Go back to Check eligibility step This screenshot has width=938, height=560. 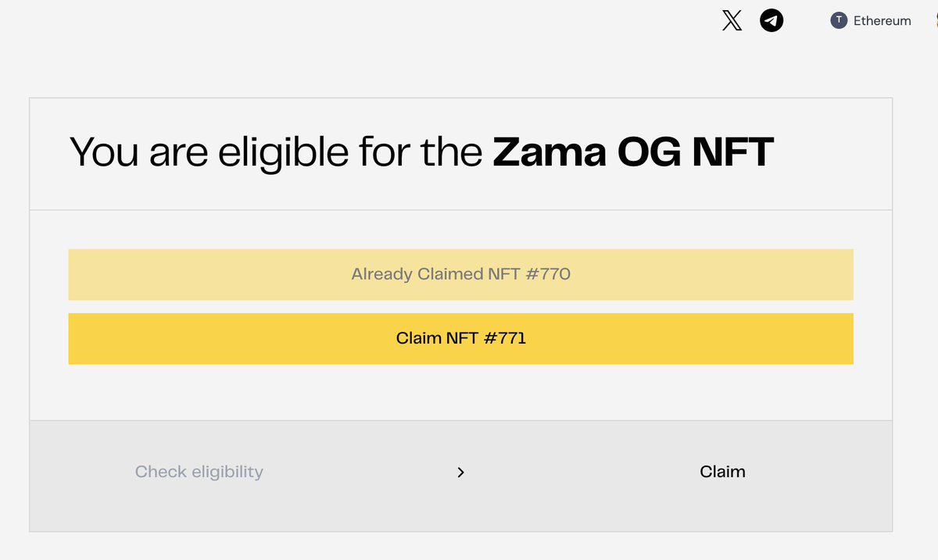199,472
